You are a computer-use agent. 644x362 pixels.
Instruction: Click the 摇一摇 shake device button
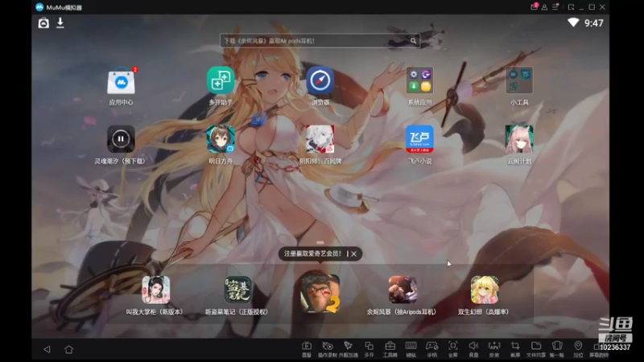(557, 348)
